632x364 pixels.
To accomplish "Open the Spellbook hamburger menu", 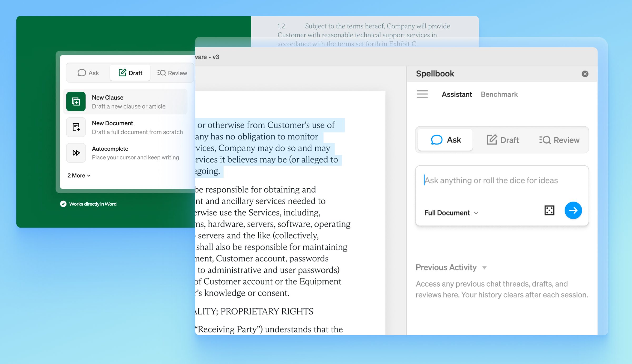I will [422, 94].
